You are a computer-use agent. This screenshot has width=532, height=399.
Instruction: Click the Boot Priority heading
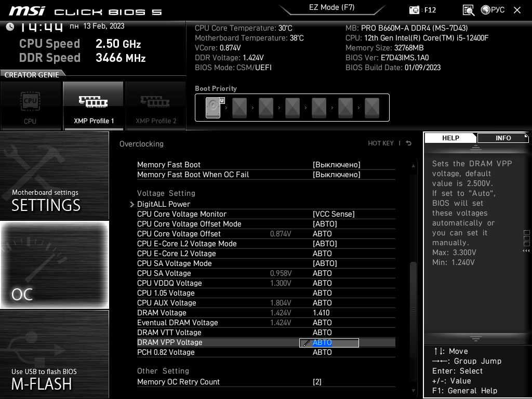216,88
